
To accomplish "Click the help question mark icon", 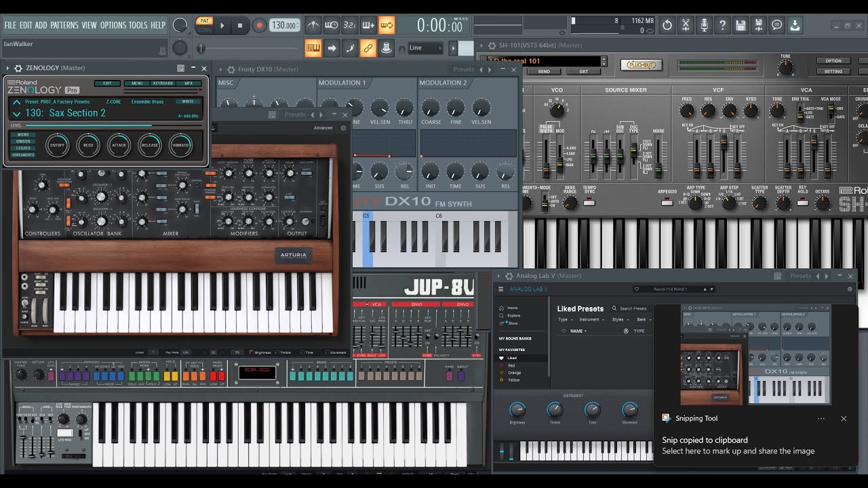I will 722,26.
